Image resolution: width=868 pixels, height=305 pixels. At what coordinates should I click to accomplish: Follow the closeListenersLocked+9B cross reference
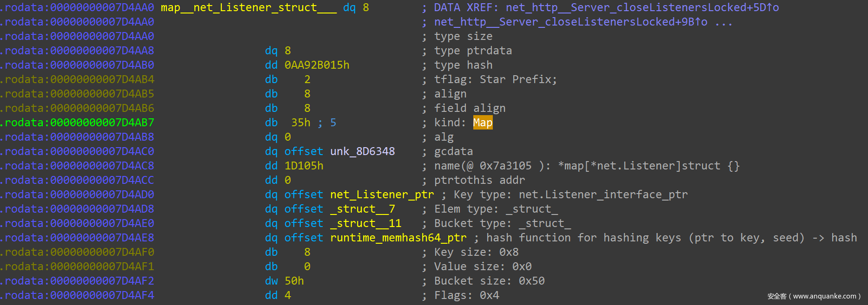coord(570,22)
